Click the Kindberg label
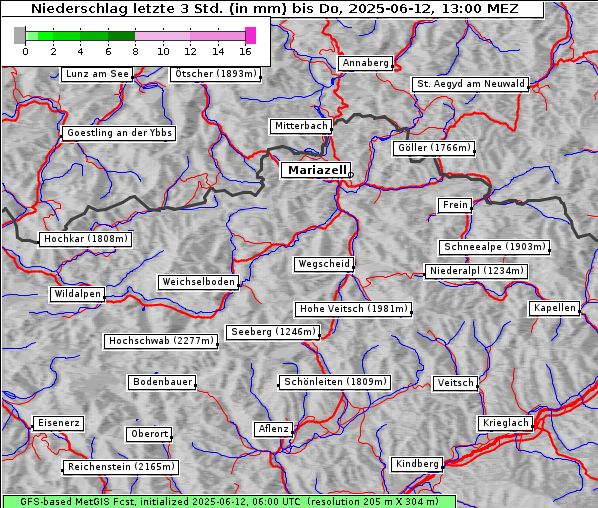Image resolution: width=598 pixels, height=508 pixels. click(417, 464)
